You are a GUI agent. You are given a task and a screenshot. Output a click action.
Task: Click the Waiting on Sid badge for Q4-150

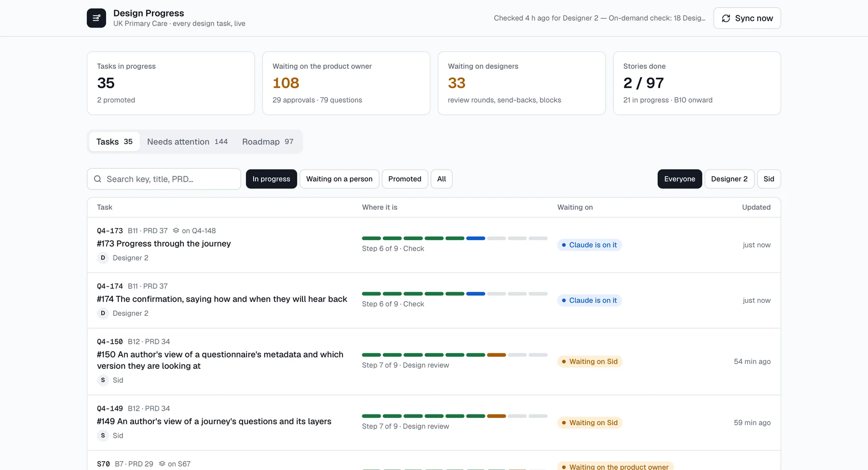tap(590, 362)
